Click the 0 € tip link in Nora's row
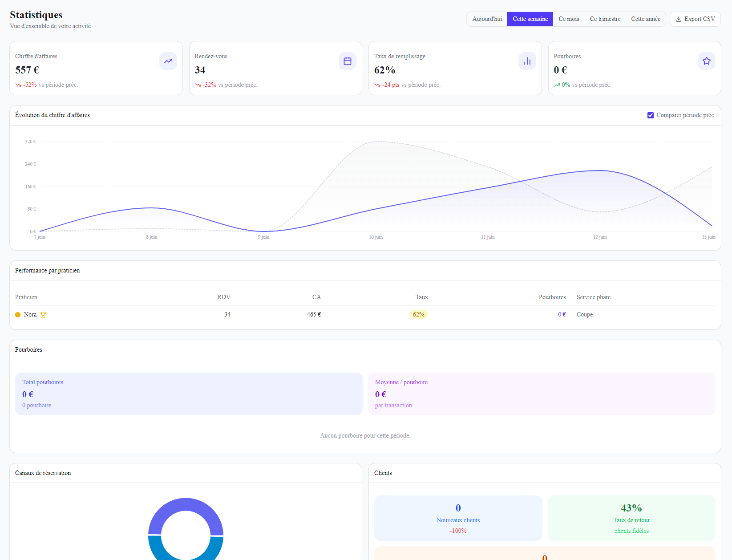 (562, 315)
